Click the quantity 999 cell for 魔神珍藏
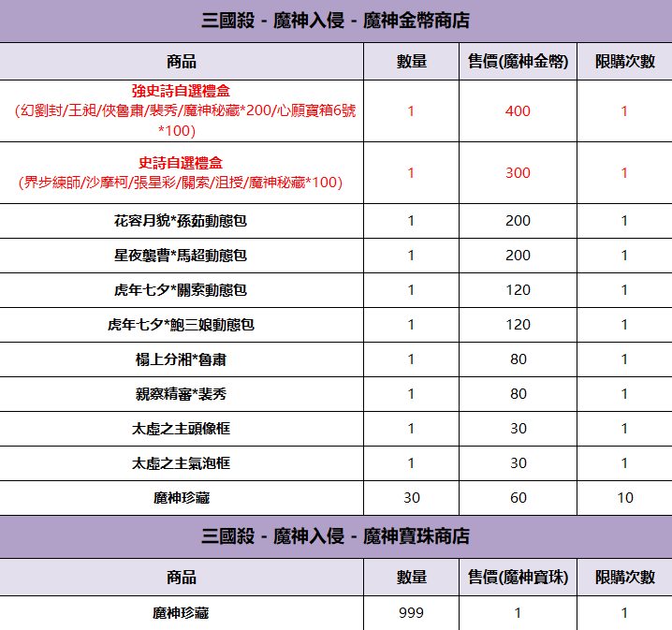The width and height of the screenshot is (672, 630). tap(410, 613)
